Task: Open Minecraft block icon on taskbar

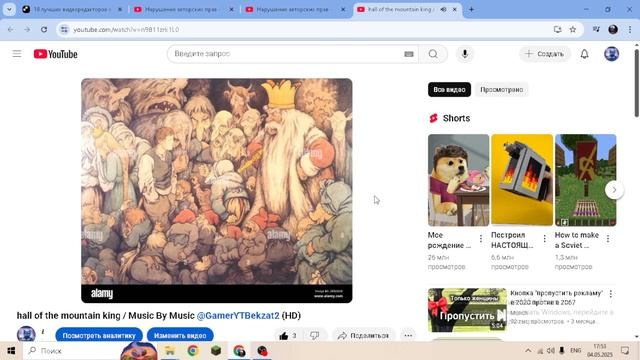Action: 216,351
